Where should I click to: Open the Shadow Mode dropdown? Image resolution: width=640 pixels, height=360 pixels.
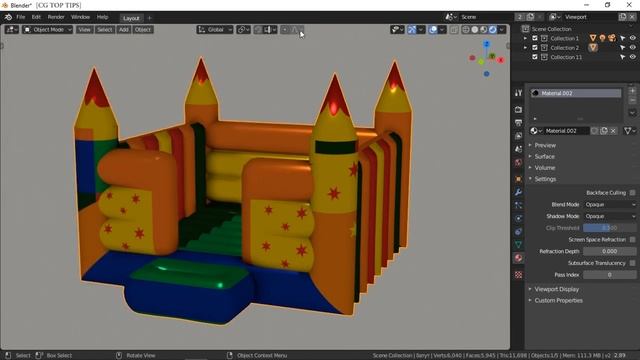coord(610,216)
